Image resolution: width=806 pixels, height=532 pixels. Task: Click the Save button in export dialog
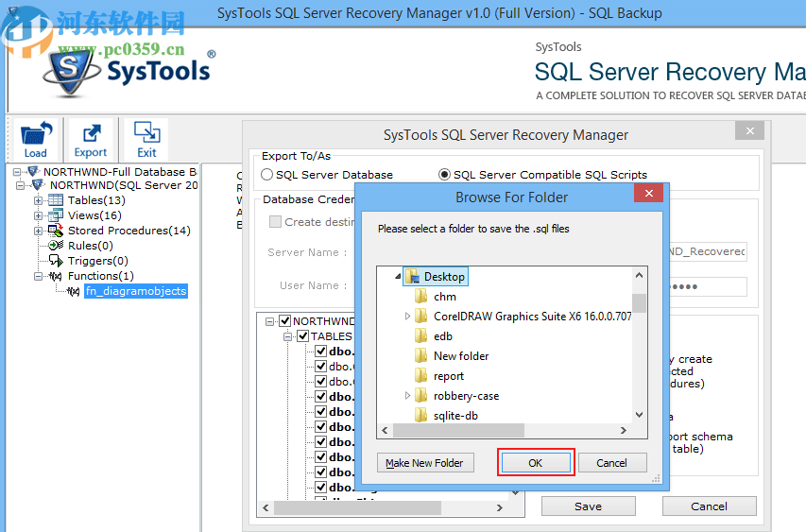coord(588,506)
